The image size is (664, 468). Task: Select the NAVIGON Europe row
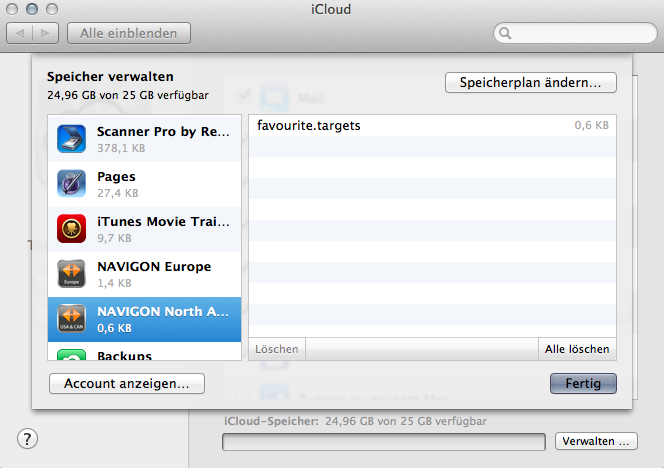[x=144, y=274]
